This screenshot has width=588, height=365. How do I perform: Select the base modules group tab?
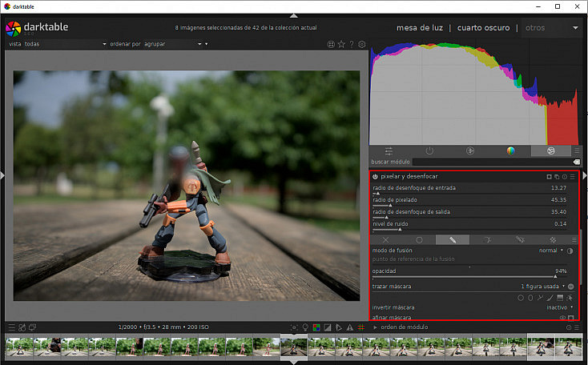470,150
